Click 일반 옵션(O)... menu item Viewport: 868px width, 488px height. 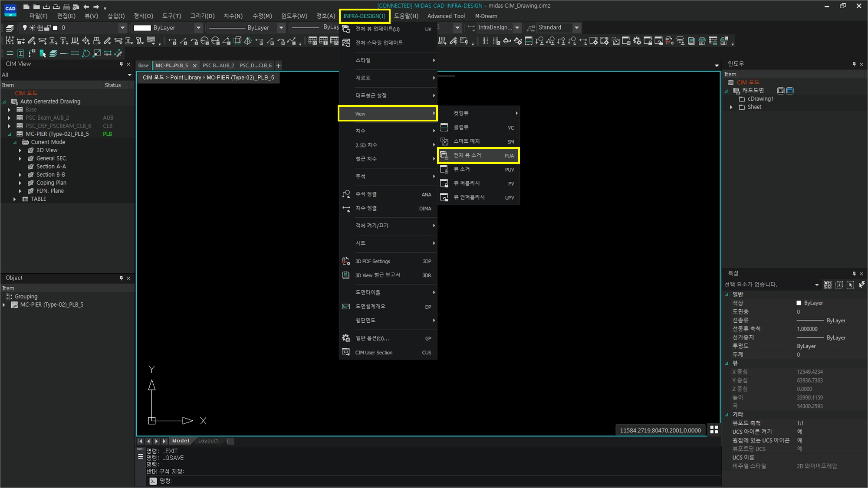388,338
